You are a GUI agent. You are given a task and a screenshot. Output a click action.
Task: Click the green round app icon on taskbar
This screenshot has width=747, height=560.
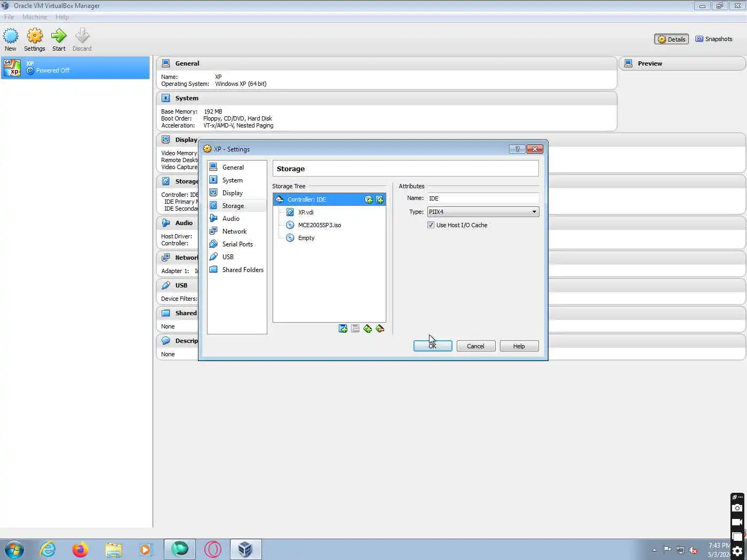coord(179,549)
